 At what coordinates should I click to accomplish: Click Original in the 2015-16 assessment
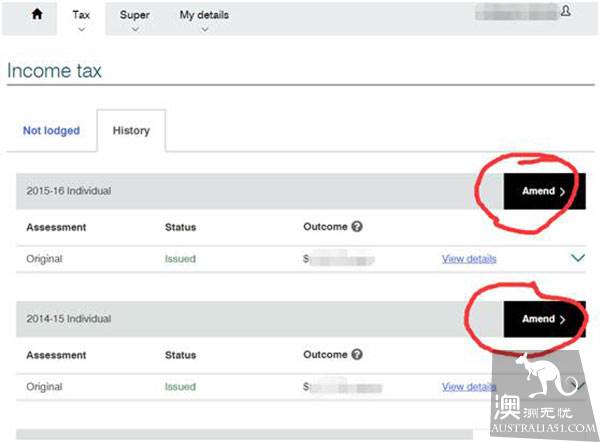pos(44,259)
